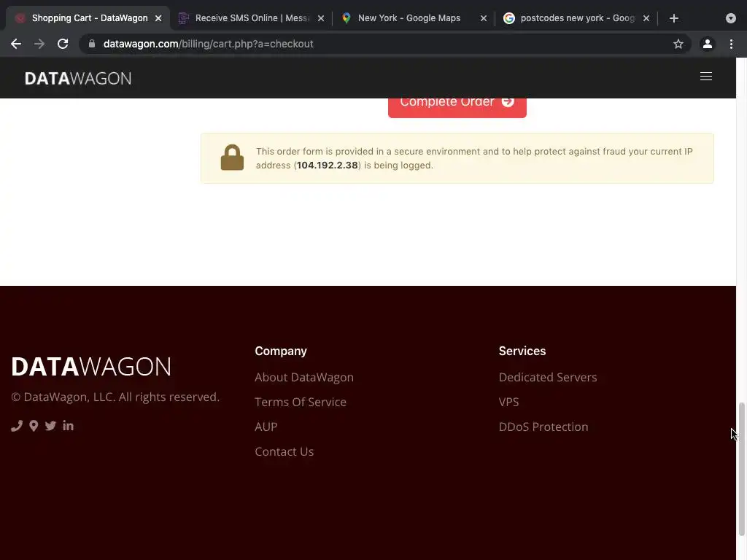Viewport: 747px width, 560px height.
Task: Open Chrome's three-dot menu
Action: click(x=731, y=44)
